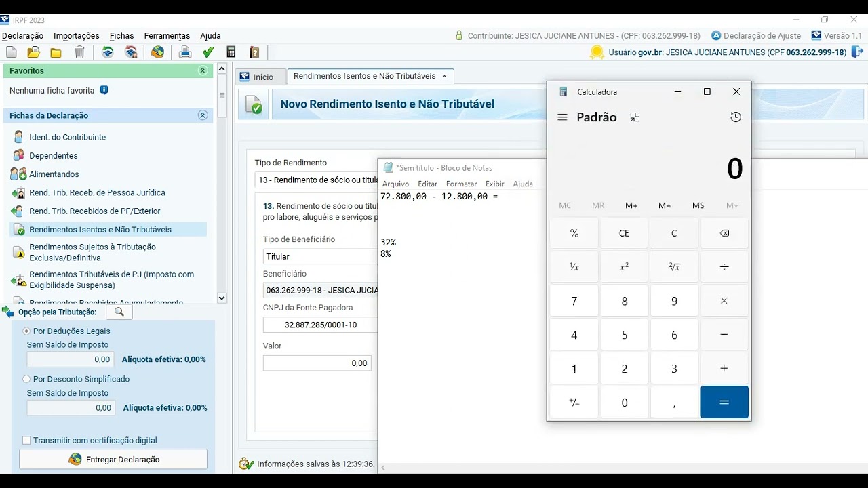
Task: Click the keep-on-top icon in Calculadora
Action: pyautogui.click(x=635, y=117)
